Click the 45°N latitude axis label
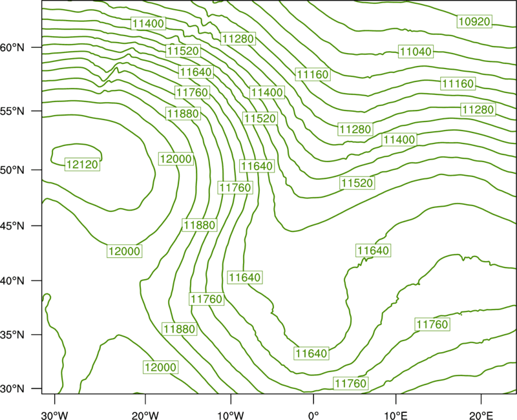Screen dimensions: 517x420 [12, 226]
